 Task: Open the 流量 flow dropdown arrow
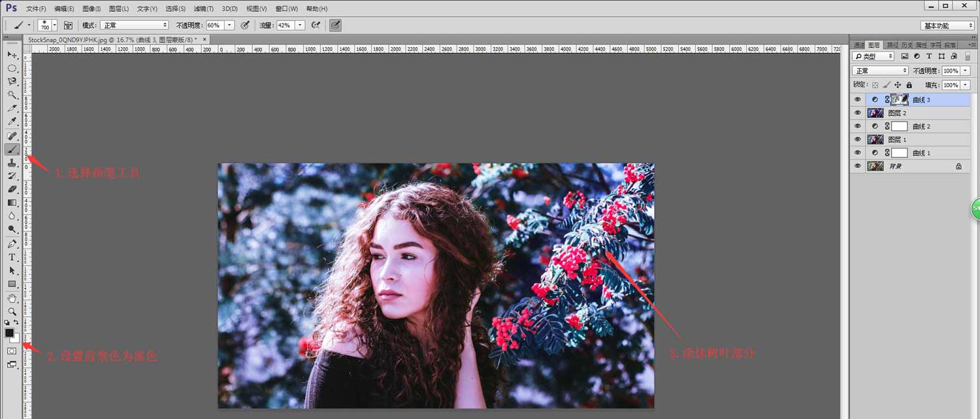point(300,25)
